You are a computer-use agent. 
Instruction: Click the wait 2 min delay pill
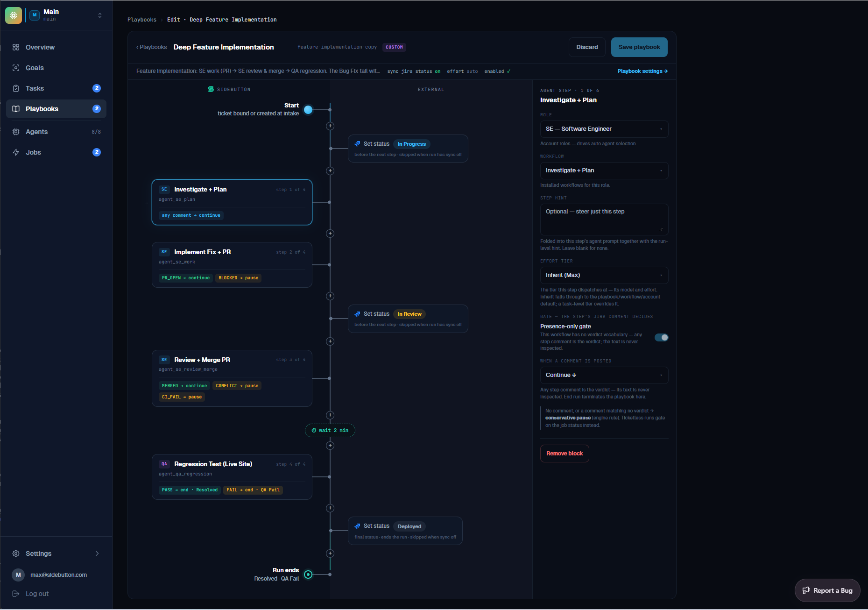pos(330,430)
